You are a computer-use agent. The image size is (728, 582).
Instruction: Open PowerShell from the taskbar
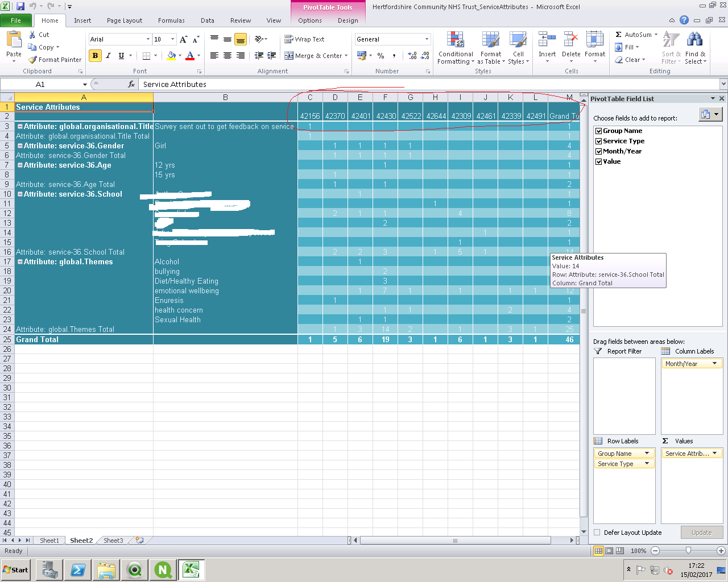[78, 570]
